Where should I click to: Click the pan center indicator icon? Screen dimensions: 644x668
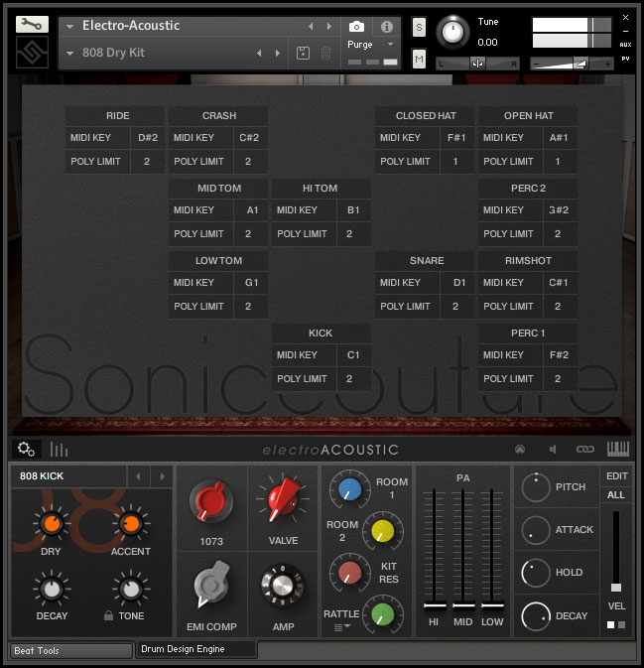[477, 64]
